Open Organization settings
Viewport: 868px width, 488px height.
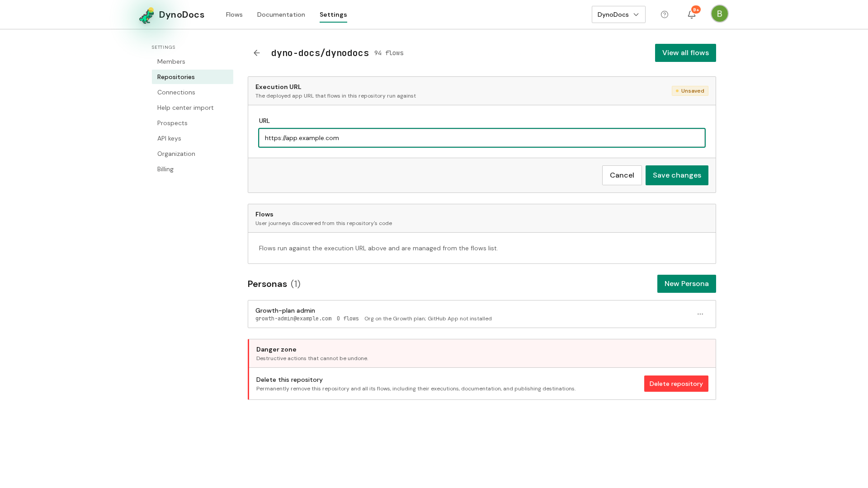193,154
